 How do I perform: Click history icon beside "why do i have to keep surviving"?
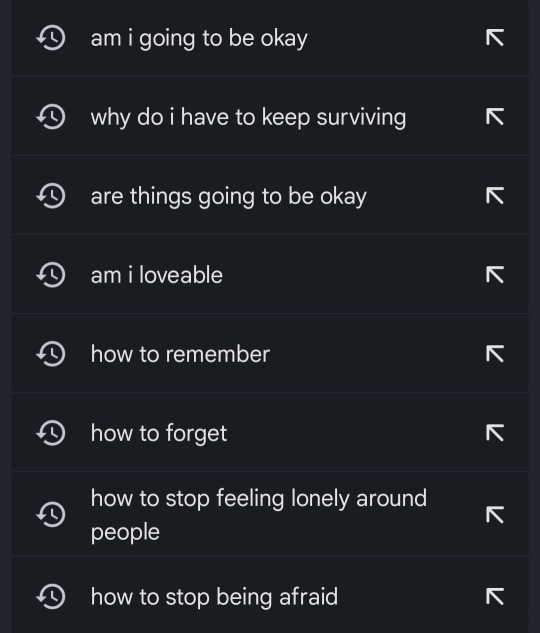pyautogui.click(x=51, y=117)
